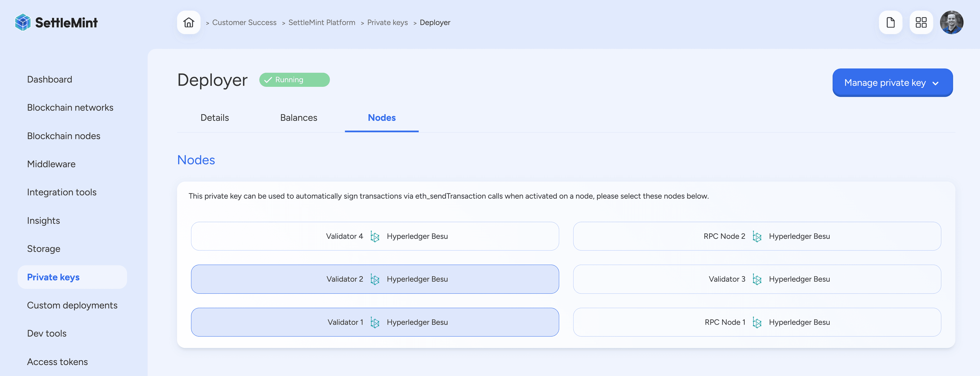Click the Deployer page title
980x376 pixels.
(x=212, y=80)
